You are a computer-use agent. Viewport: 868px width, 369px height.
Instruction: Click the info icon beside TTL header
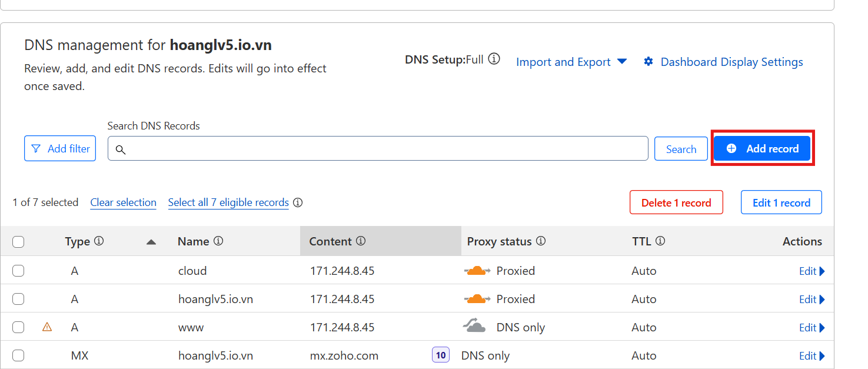pos(660,241)
